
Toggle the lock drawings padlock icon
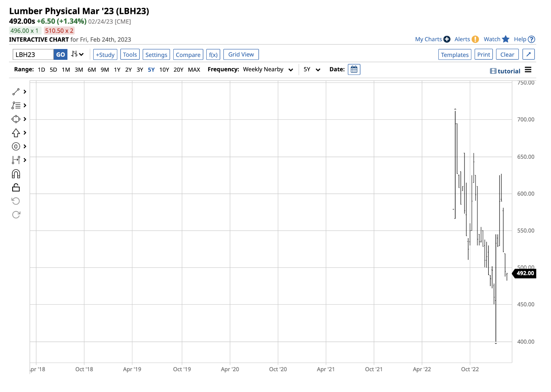[16, 187]
